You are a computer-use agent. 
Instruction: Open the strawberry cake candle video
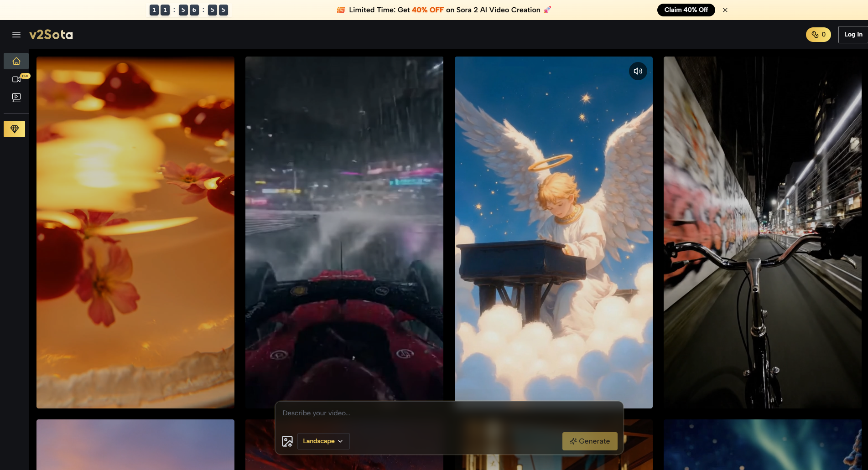point(135,232)
